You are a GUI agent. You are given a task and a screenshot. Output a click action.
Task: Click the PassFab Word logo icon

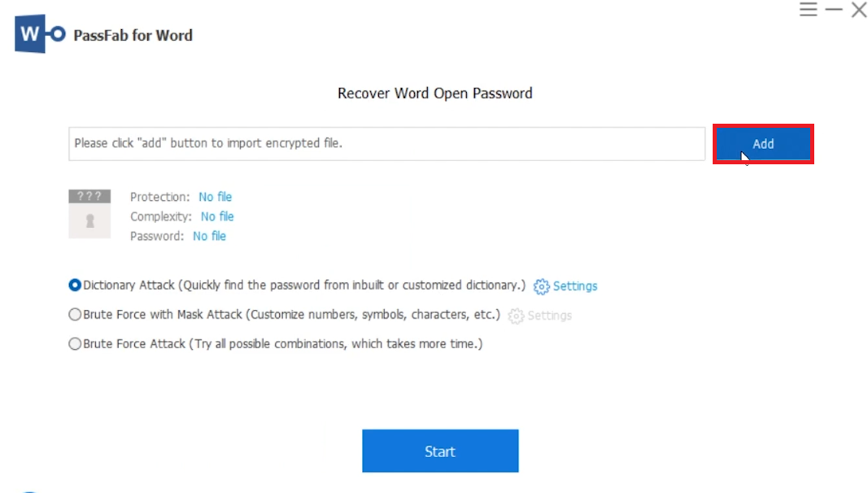pyautogui.click(x=40, y=35)
